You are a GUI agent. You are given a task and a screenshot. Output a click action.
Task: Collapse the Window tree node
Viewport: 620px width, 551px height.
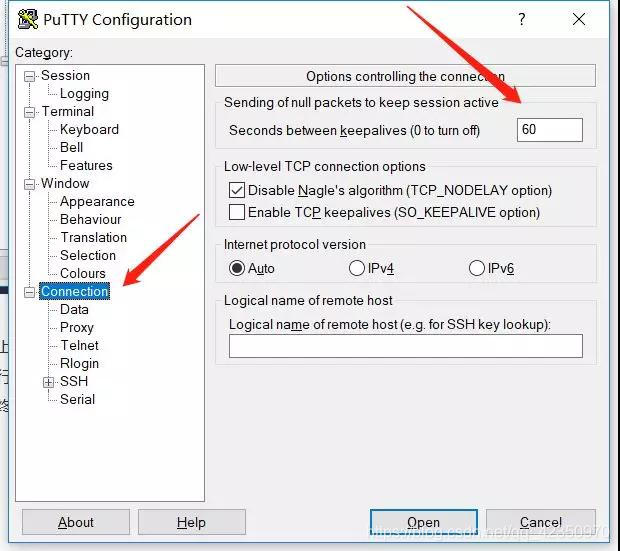(x=29, y=184)
